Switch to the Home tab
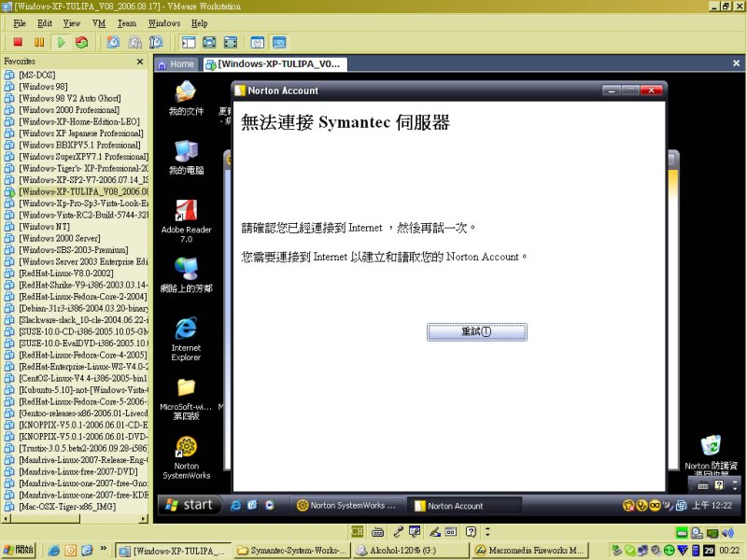This screenshot has width=747, height=560. pyautogui.click(x=176, y=64)
